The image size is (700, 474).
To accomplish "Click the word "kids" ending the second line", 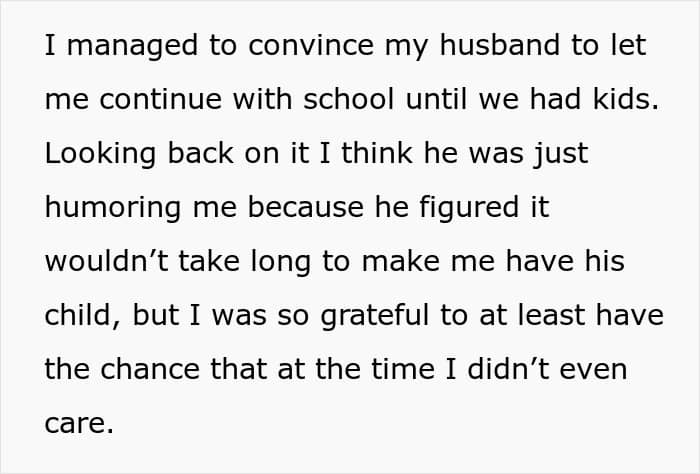I will click(628, 101).
